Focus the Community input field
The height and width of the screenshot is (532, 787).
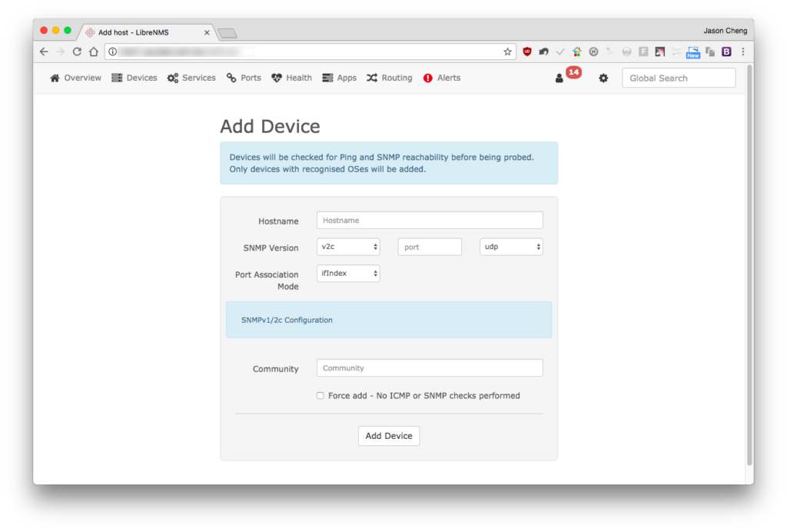430,368
